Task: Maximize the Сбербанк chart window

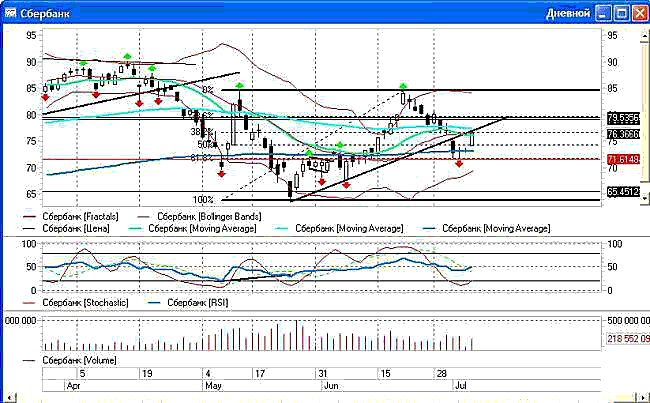Action: coord(622,13)
